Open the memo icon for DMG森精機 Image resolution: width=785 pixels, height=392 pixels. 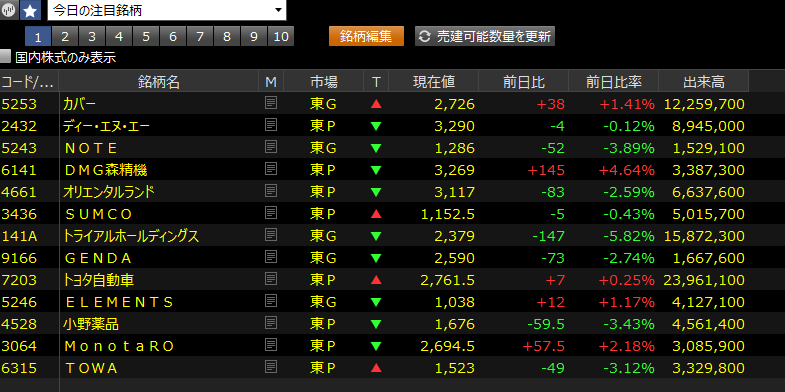(271, 170)
